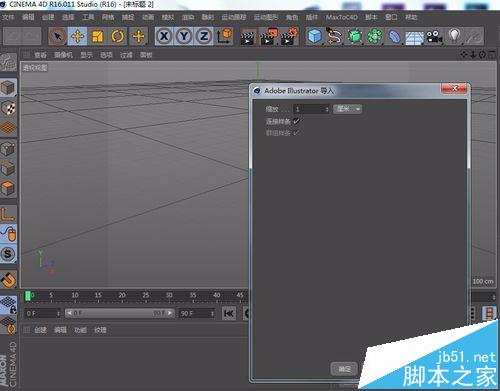Screen dimensions: 500x391
Task: Click viewport maximize toggle icon
Action: [x=492, y=54]
